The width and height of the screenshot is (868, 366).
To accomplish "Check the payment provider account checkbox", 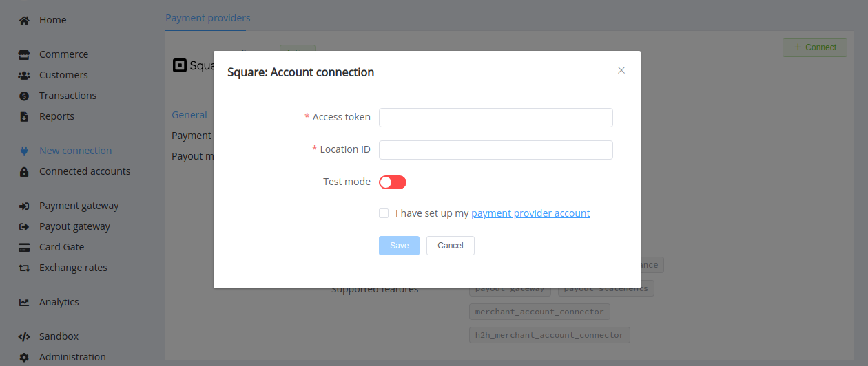I will [x=384, y=213].
